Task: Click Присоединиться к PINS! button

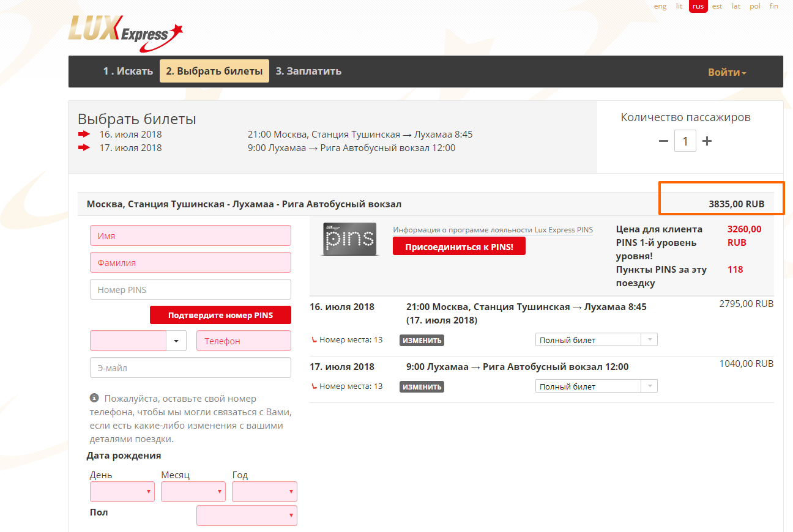Action: [x=459, y=246]
